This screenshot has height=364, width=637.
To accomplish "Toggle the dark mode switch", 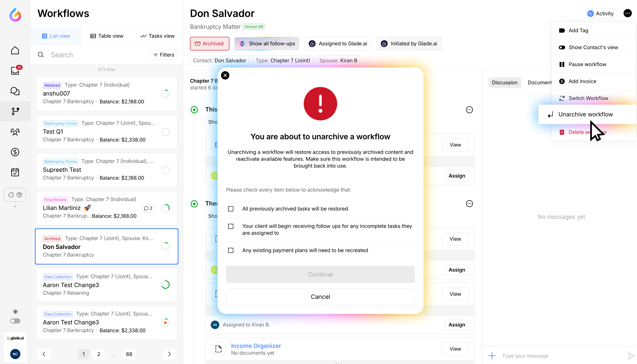I will coord(15,321).
